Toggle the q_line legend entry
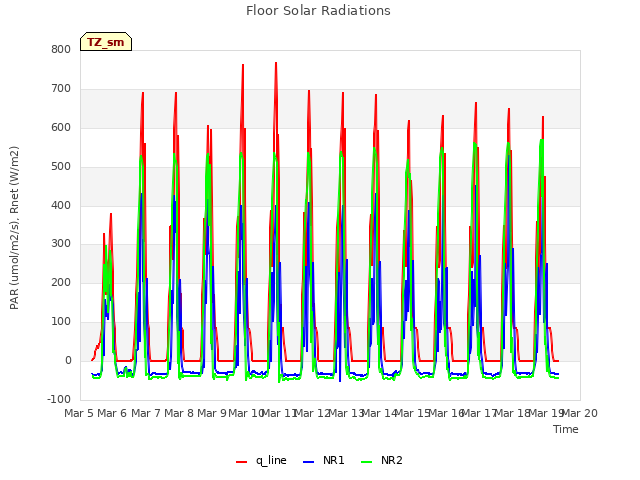Image resolution: width=640 pixels, height=480 pixels. 261,460
